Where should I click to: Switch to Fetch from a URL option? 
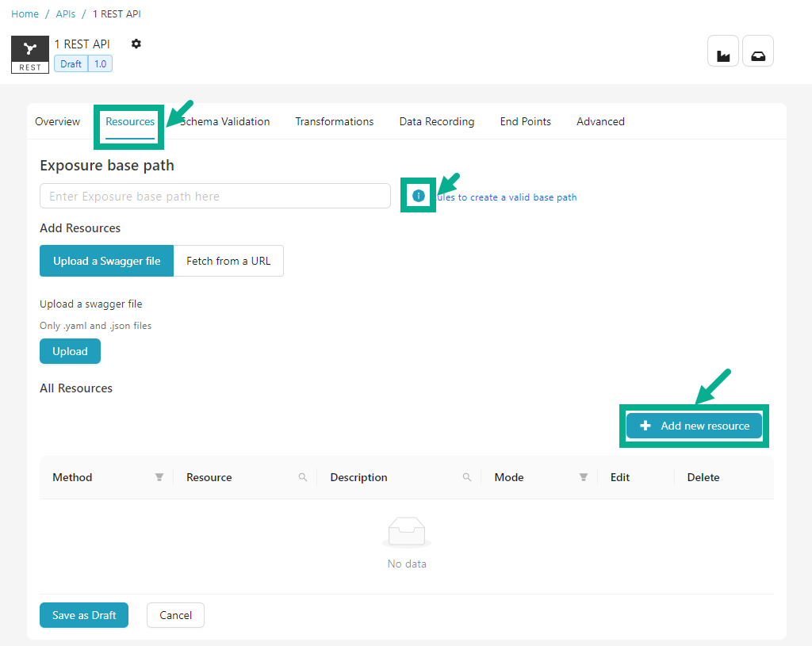tap(228, 261)
